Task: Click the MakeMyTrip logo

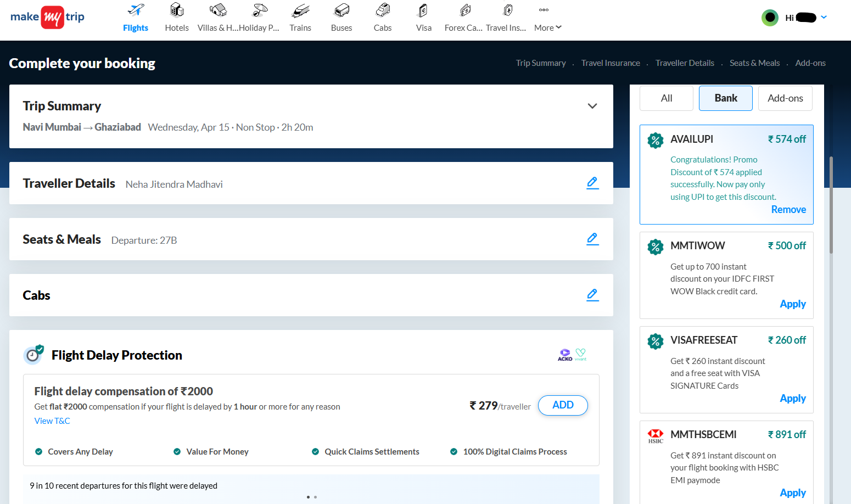Action: pyautogui.click(x=48, y=17)
